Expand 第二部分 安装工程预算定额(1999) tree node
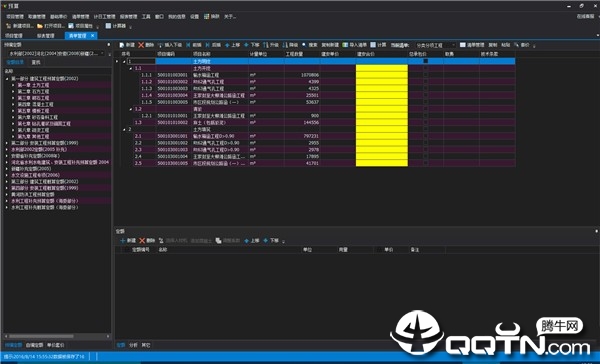 pos(7,143)
